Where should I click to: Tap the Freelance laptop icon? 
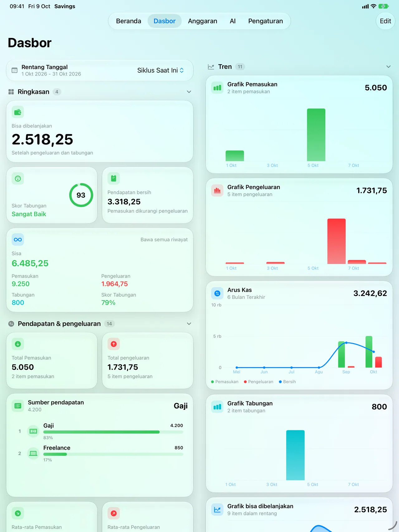pos(33,453)
